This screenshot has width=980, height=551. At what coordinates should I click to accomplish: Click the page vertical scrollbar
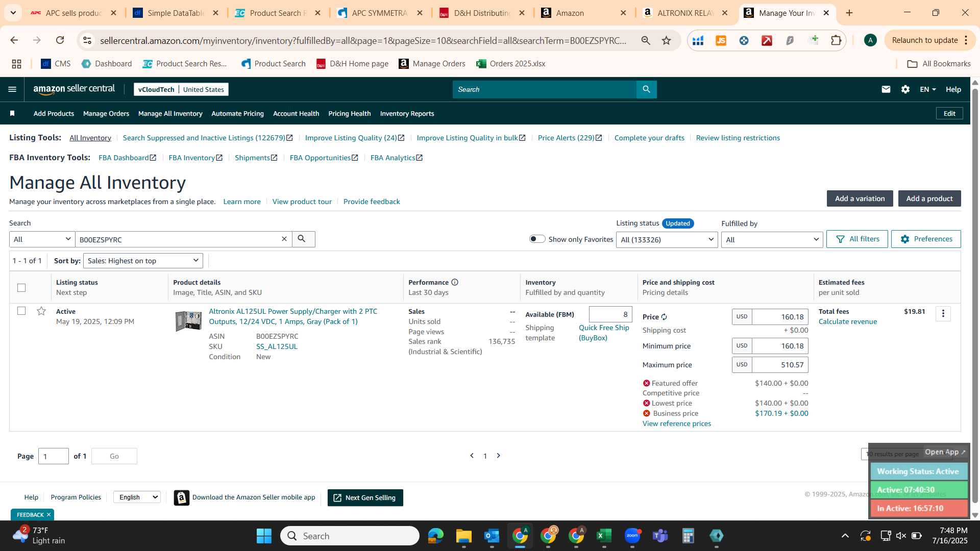point(975,296)
